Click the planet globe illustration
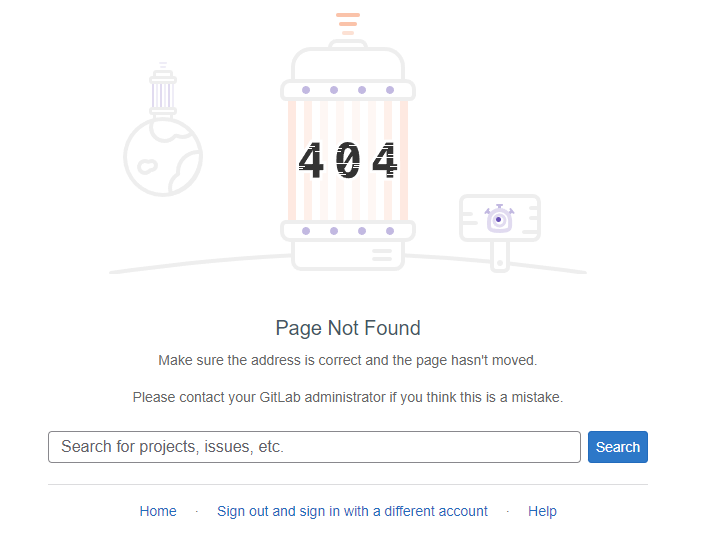Image resolution: width=727 pixels, height=545 pixels. (163, 157)
